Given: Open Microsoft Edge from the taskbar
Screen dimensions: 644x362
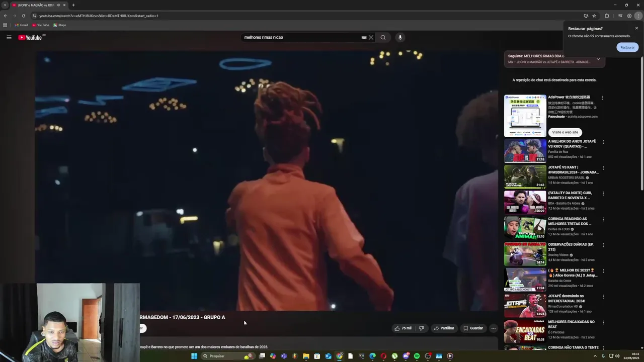Looking at the screenshot, I should pos(372,356).
